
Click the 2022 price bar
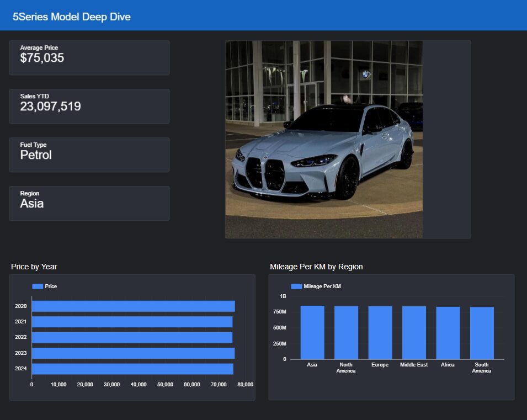(132, 337)
